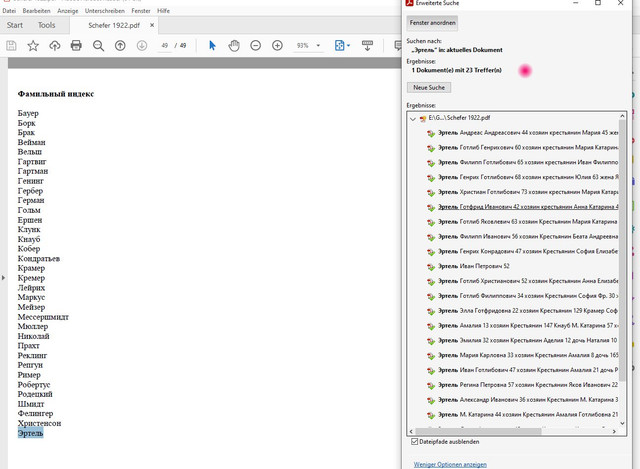The image size is (640, 469).
Task: Expand the left navigation pane arrow
Action: pyautogui.click(x=3, y=278)
